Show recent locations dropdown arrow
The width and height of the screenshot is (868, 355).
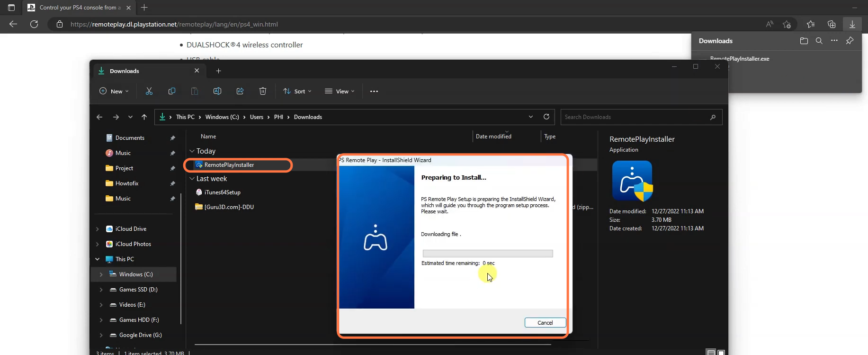pos(130,117)
